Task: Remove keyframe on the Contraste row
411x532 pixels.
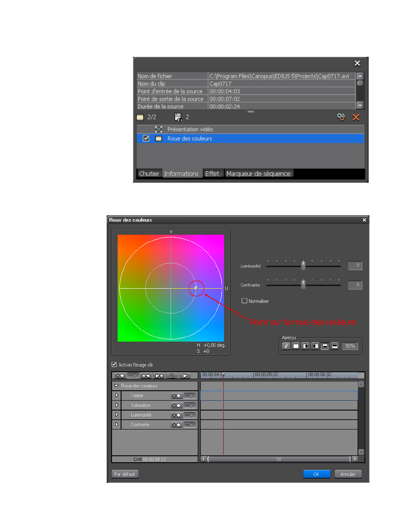Action: coord(190,425)
